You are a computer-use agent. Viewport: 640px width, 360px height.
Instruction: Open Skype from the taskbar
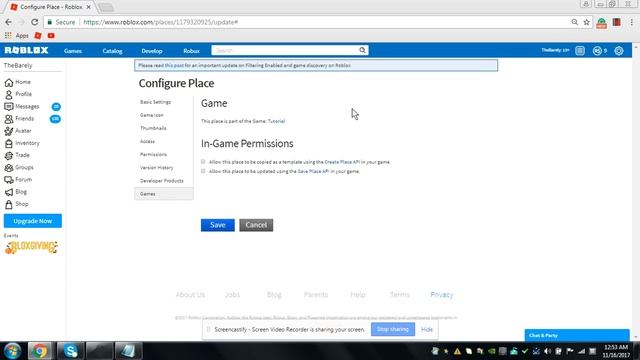pyautogui.click(x=70, y=351)
